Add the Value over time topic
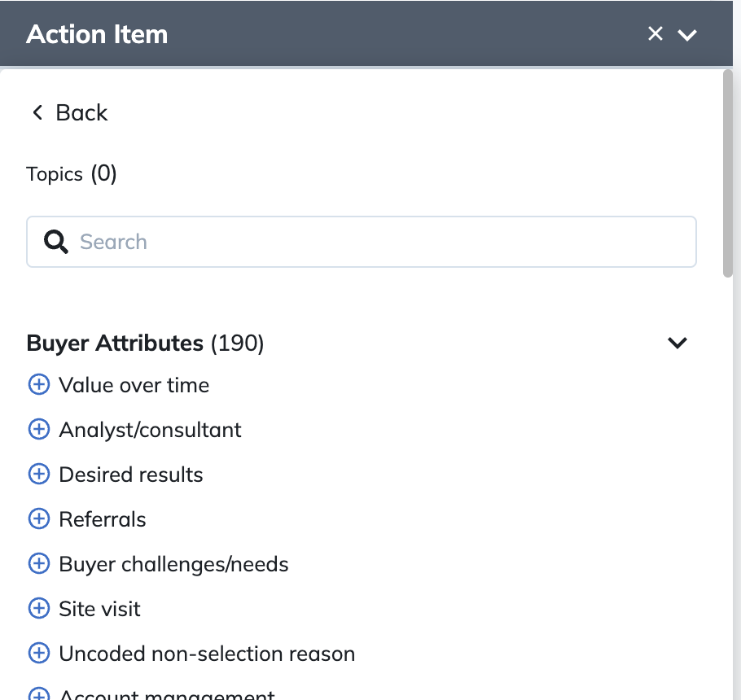Image resolution: width=741 pixels, height=700 pixels. 39,384
